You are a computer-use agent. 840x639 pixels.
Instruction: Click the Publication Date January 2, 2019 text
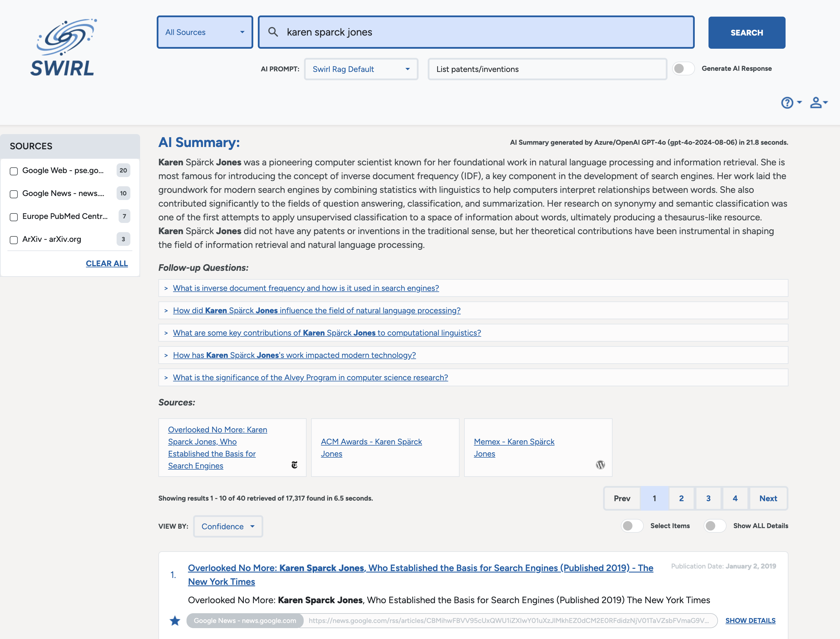pyautogui.click(x=723, y=566)
